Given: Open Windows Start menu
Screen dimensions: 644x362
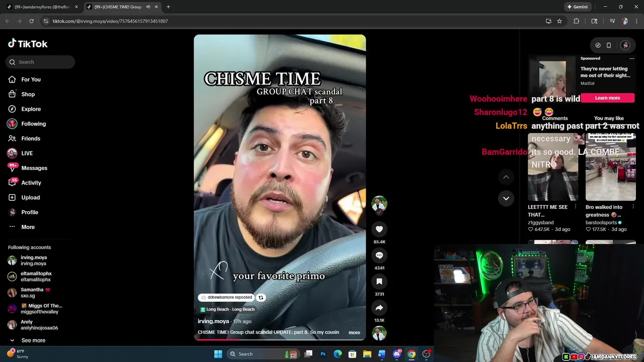Looking at the screenshot, I should tap(218, 354).
